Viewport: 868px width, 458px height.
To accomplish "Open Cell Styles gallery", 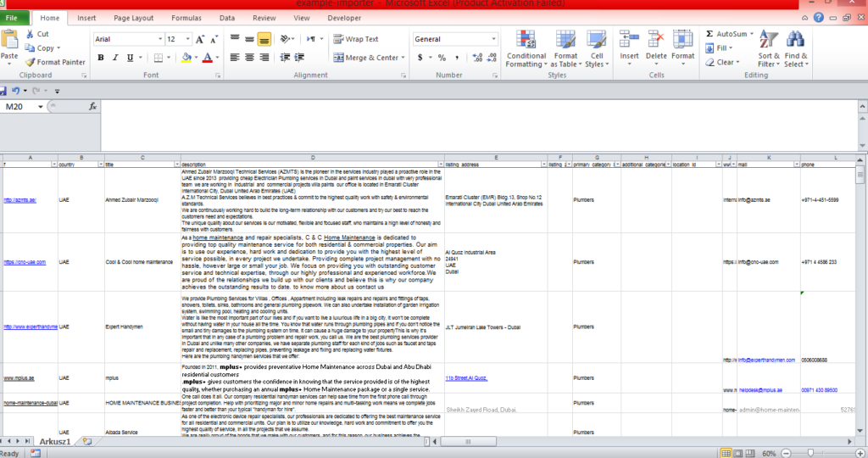I will tap(597, 48).
